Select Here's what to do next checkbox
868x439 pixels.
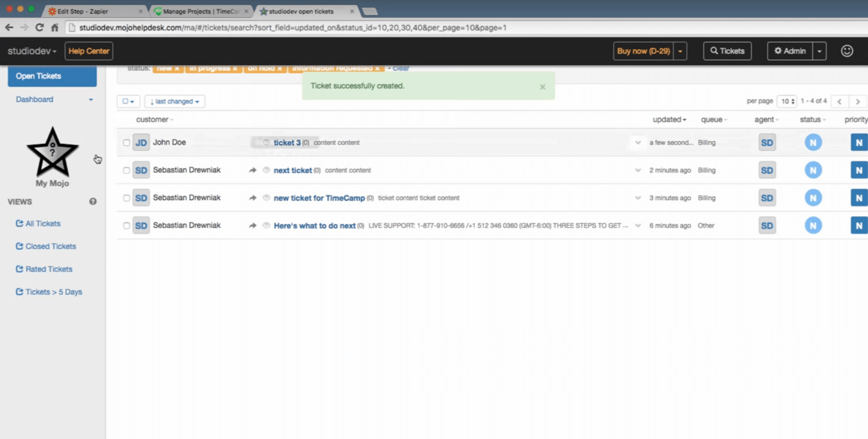pos(126,225)
